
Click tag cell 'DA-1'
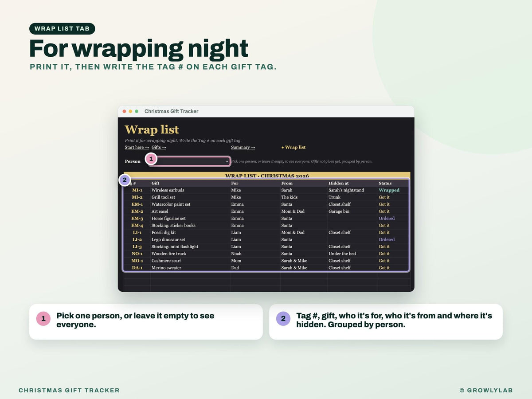[x=137, y=268]
